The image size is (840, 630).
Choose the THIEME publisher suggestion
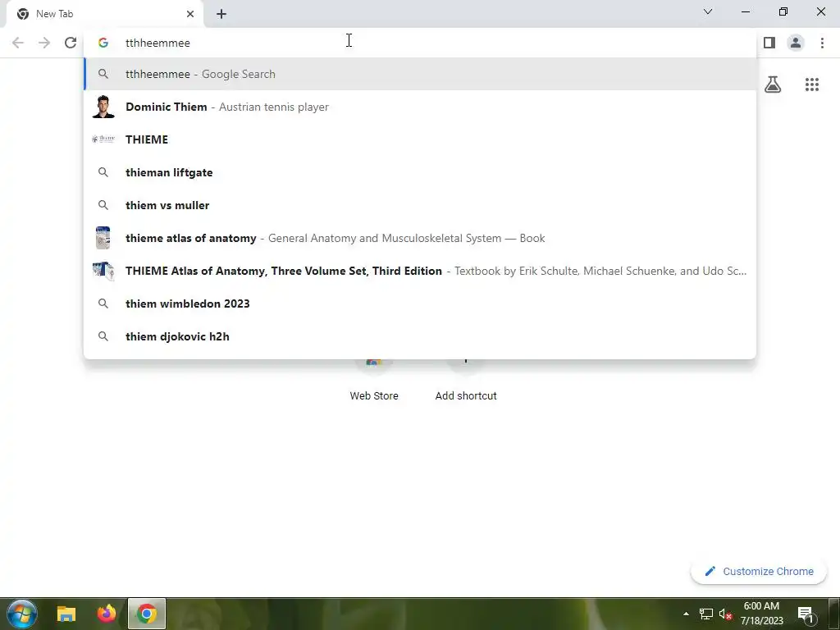[x=420, y=139]
